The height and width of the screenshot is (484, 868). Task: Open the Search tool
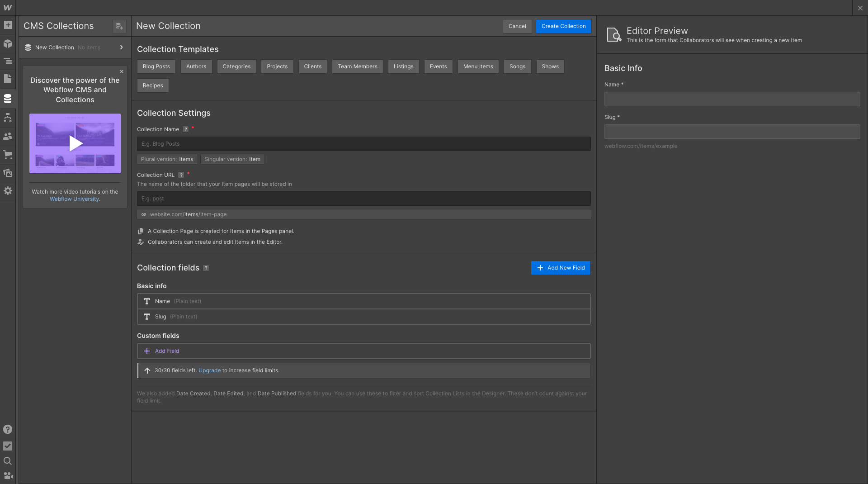(x=8, y=461)
